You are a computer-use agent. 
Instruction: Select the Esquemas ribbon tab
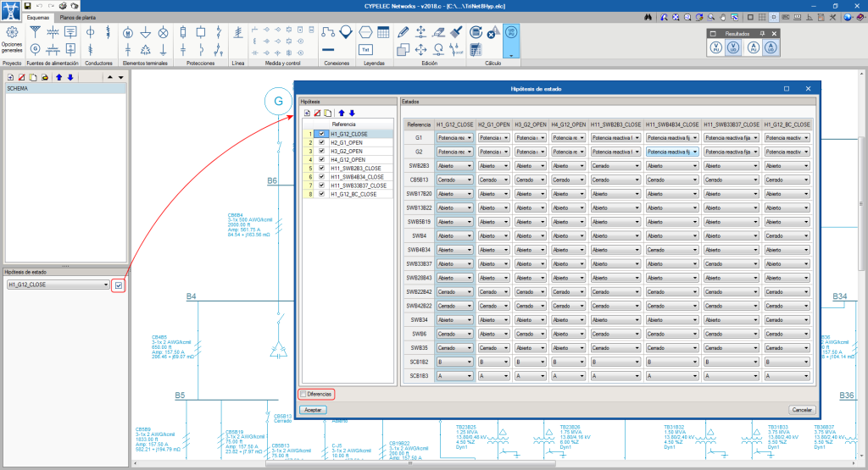pos(37,17)
